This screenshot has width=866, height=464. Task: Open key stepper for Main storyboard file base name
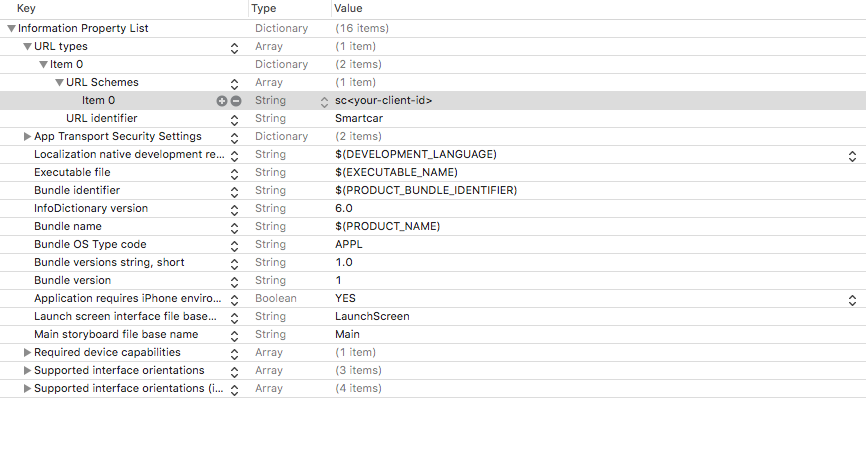pos(234,336)
